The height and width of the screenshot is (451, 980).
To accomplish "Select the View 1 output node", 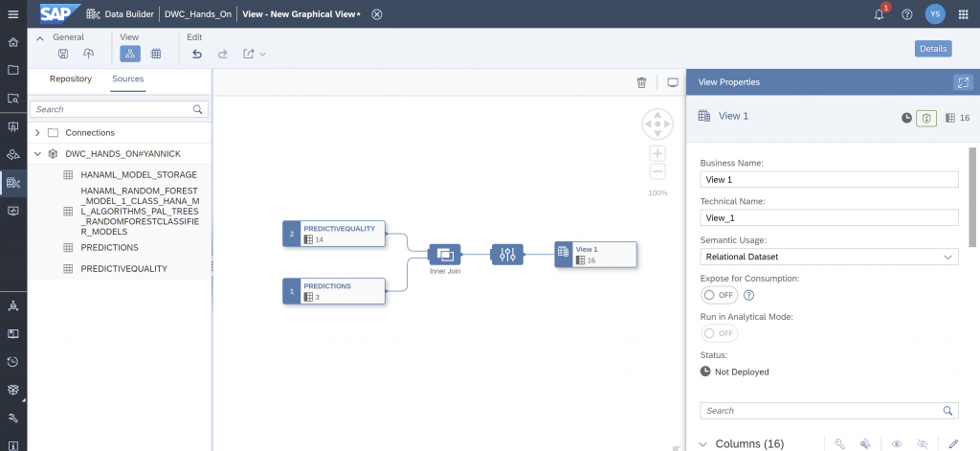I will 595,255.
